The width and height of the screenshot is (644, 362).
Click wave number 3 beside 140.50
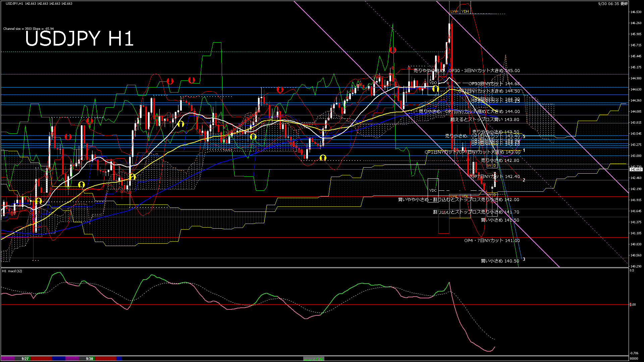(x=524, y=259)
